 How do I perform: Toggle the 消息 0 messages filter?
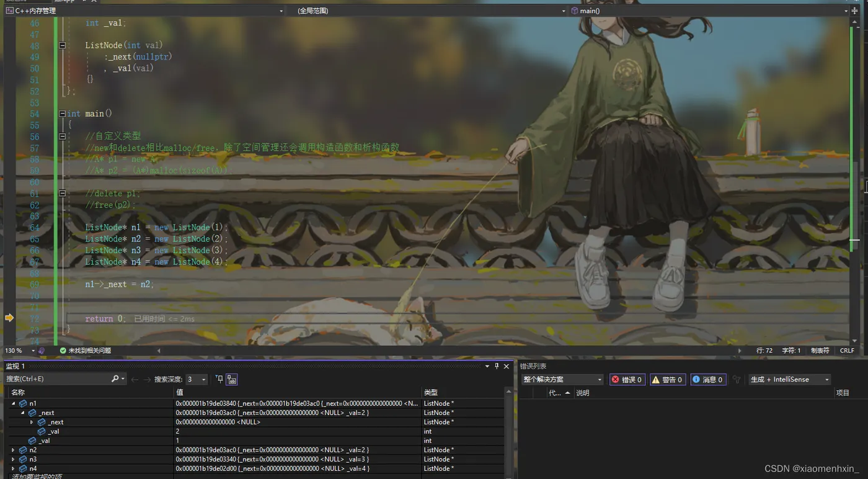(708, 379)
